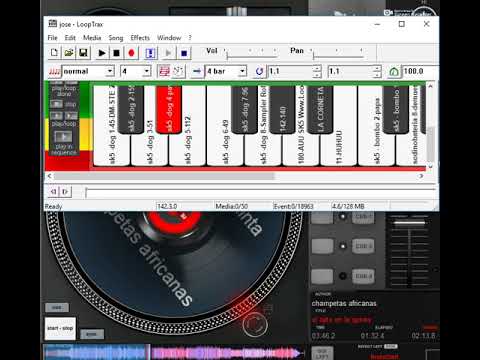Open a file using the folder icon
480x360 pixels.
click(x=69, y=53)
